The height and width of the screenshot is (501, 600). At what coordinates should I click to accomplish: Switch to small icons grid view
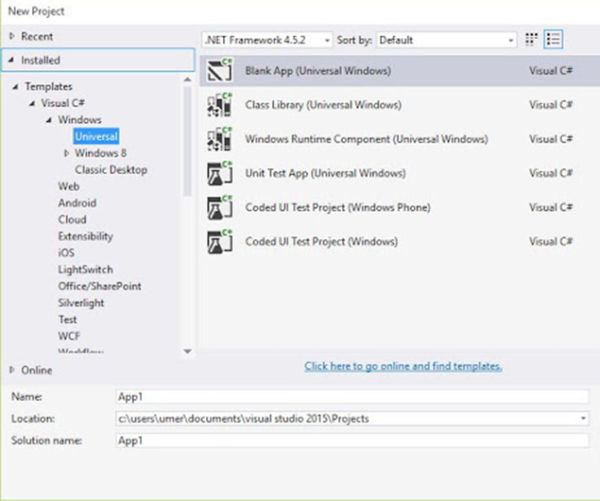[531, 39]
